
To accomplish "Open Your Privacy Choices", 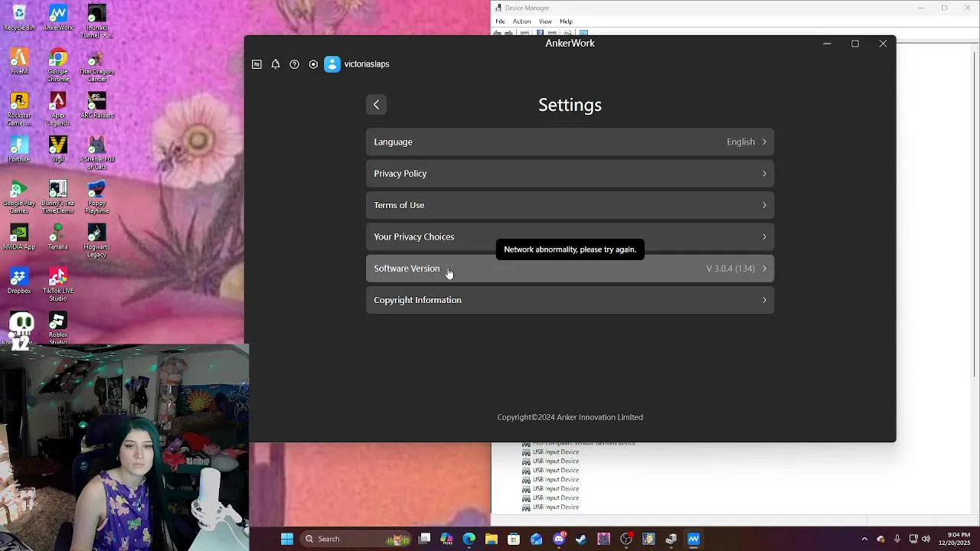I will [570, 236].
